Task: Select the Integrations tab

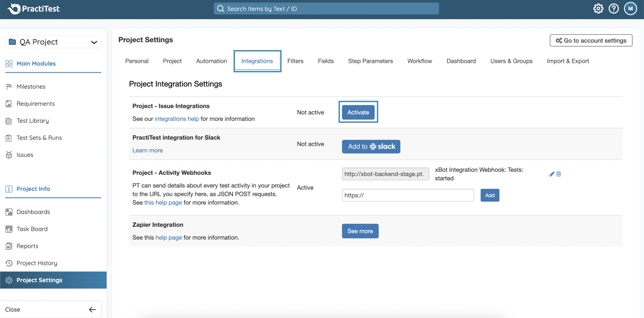Action: pyautogui.click(x=257, y=61)
